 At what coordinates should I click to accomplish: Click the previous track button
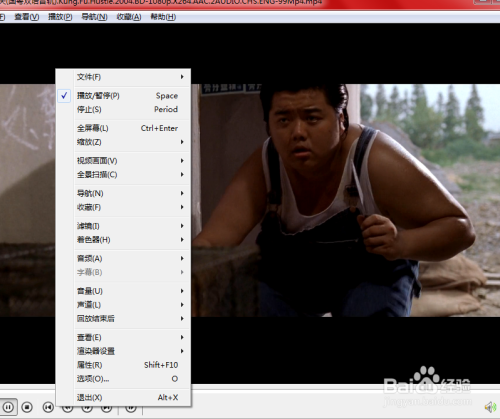(48, 407)
